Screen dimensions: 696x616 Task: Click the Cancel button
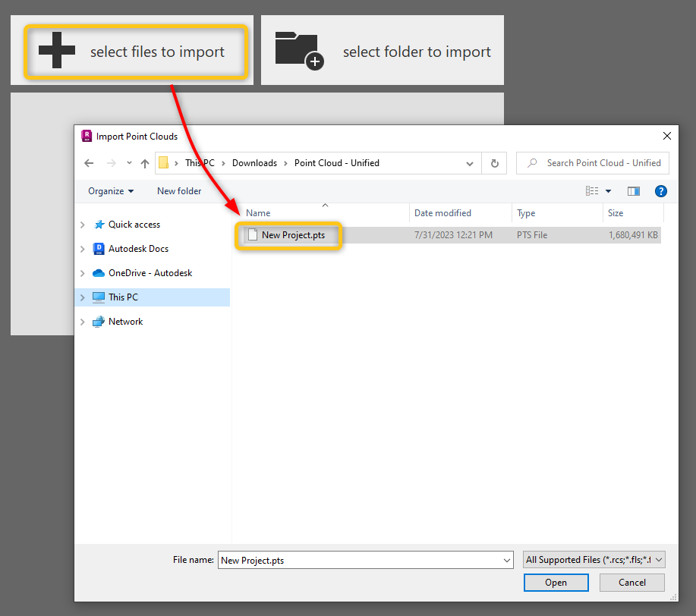[x=631, y=582]
